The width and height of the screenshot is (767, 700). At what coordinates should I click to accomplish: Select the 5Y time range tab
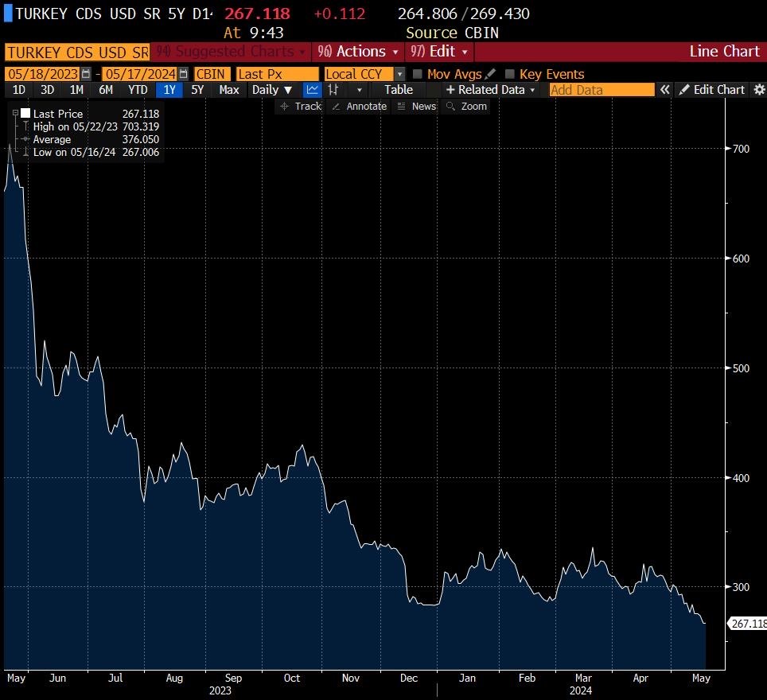198,90
